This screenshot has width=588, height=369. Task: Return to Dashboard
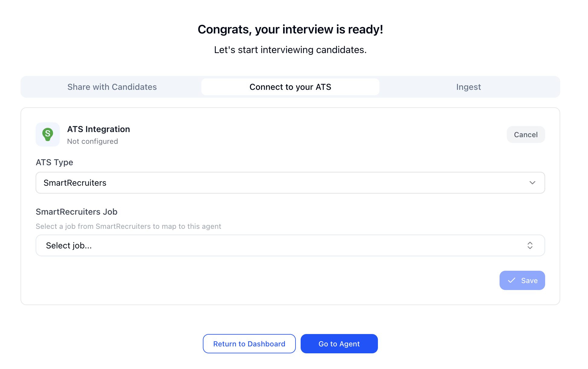tap(249, 344)
